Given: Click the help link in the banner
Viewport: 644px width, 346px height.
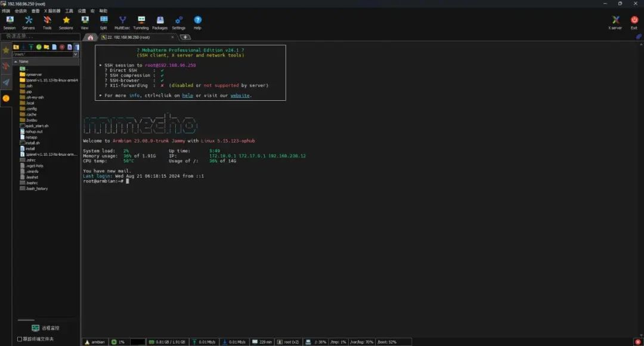Looking at the screenshot, I should click(x=188, y=95).
